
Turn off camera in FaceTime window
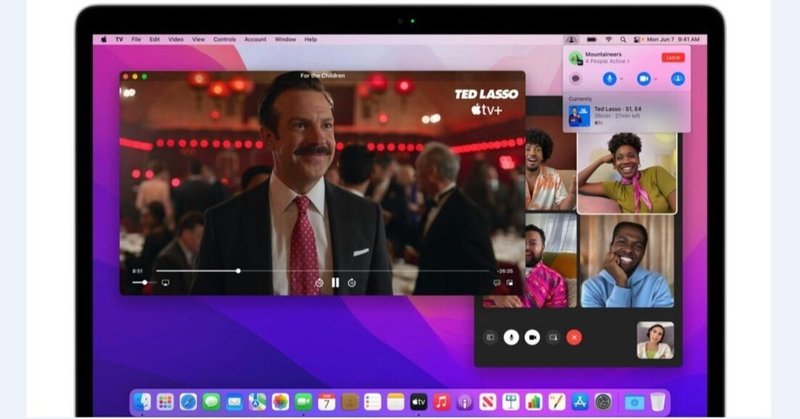[x=532, y=337]
